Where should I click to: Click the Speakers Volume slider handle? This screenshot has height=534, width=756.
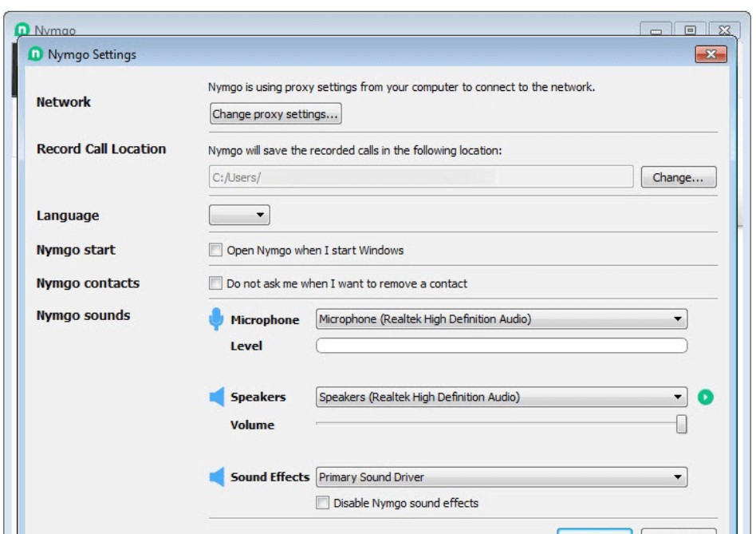(x=681, y=424)
